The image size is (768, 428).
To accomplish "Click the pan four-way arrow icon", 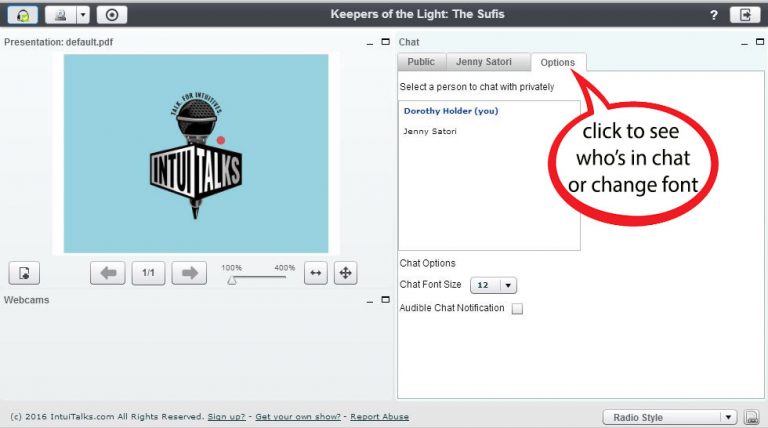I will click(x=345, y=273).
